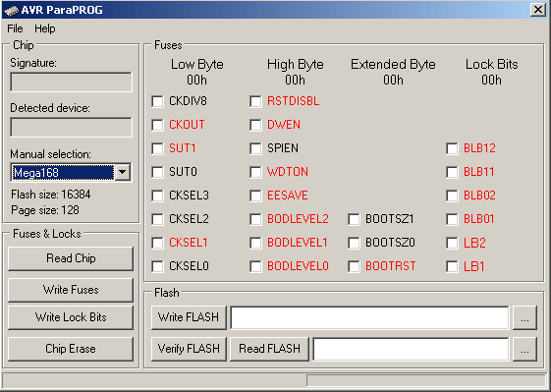
Task: Click the Read Chip button
Action: coord(71,258)
